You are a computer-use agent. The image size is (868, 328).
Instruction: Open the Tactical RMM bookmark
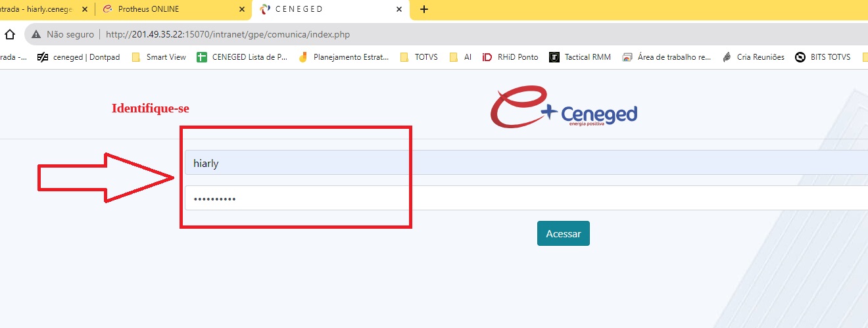coord(580,57)
